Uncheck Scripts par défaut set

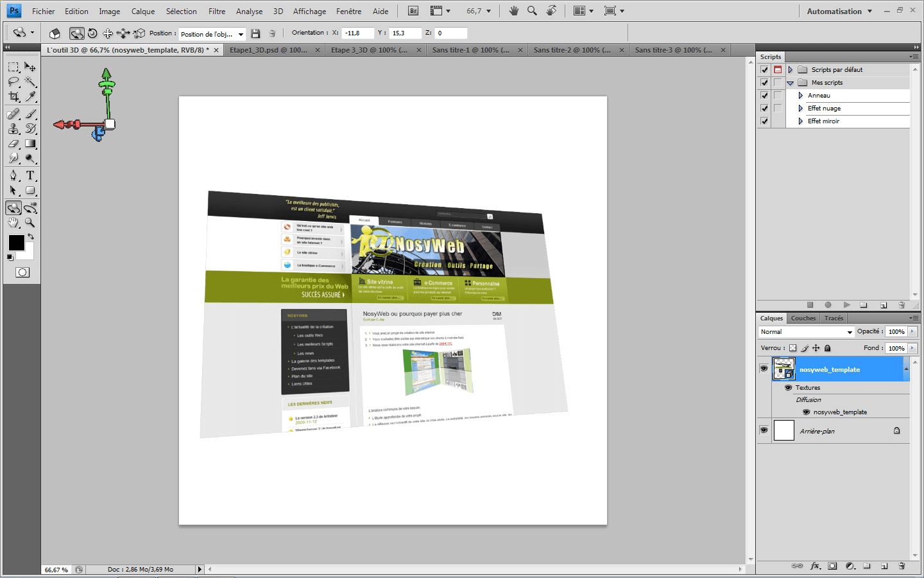click(x=764, y=69)
